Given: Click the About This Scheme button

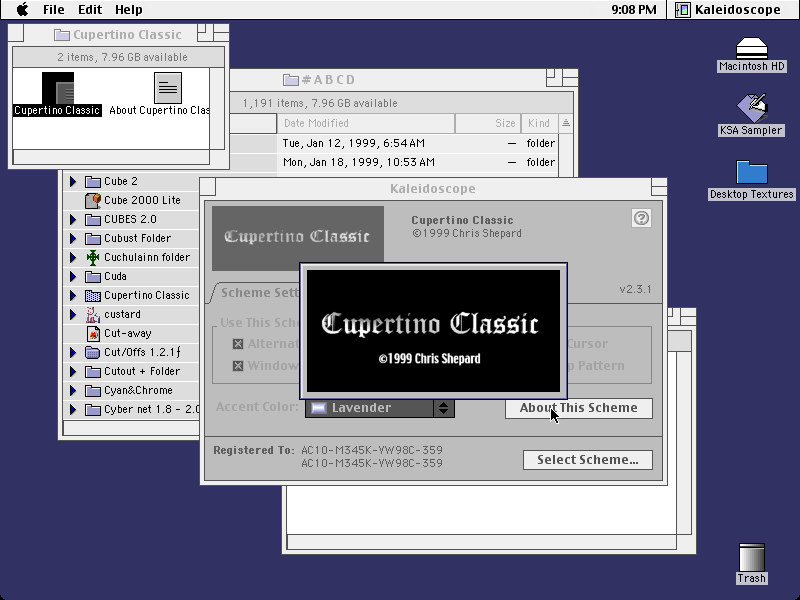Looking at the screenshot, I should (x=579, y=408).
